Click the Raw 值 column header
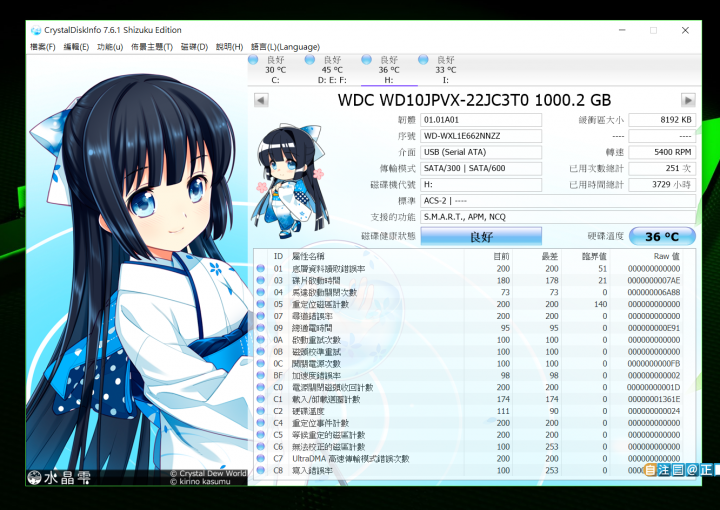720x510 pixels. 666,256
